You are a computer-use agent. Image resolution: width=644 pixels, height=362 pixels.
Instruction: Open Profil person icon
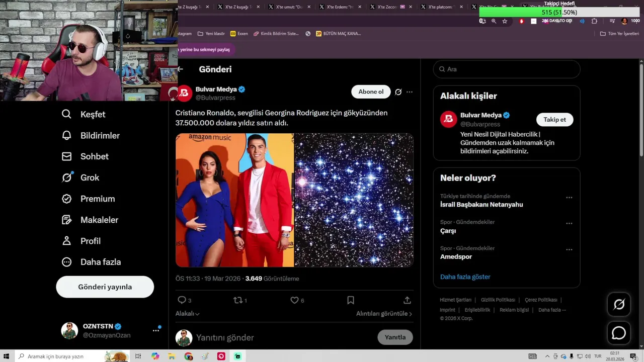click(66, 241)
